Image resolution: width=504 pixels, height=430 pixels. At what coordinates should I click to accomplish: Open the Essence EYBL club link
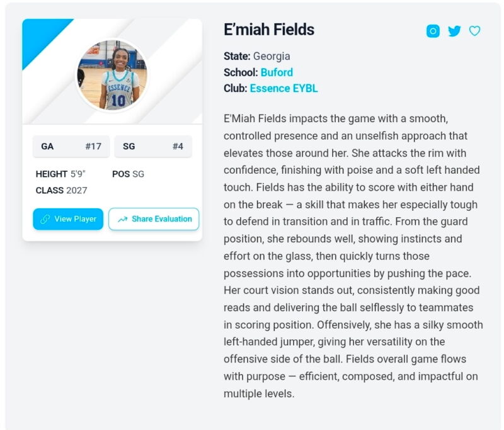point(283,89)
